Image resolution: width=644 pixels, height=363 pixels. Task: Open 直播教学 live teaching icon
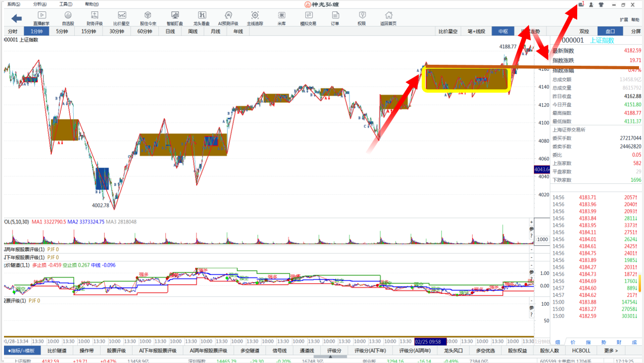[x=41, y=18]
